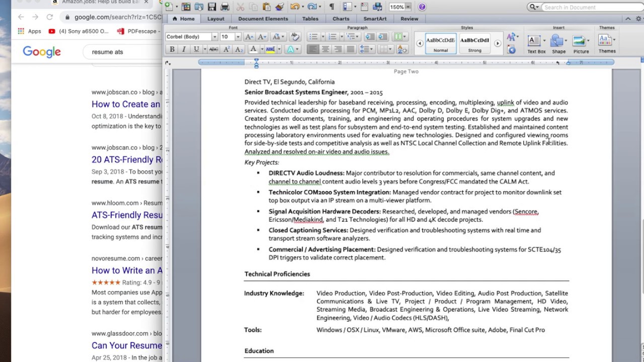Toggle the Sidebar pane icon

(347, 7)
